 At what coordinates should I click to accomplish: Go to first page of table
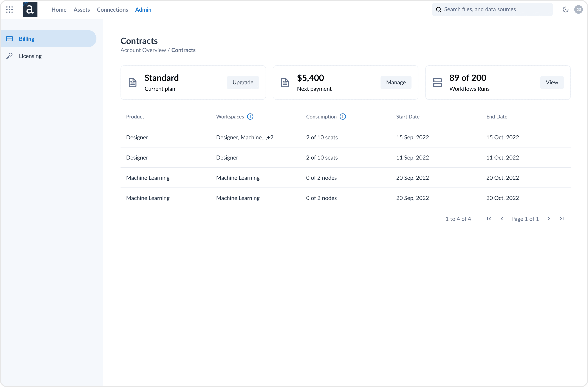pos(489,219)
